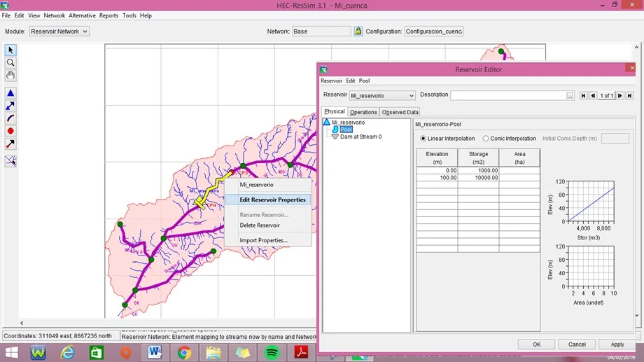This screenshot has height=362, width=644.
Task: Select Dam at Stream 0 node
Action: [360, 137]
